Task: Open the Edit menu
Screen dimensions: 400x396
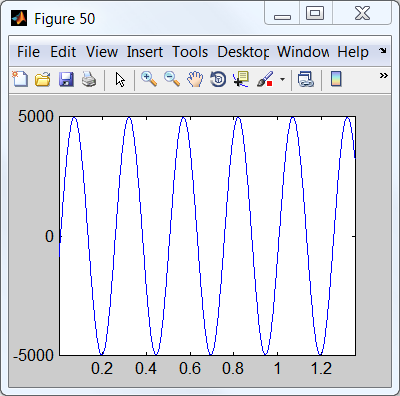Action: click(63, 52)
